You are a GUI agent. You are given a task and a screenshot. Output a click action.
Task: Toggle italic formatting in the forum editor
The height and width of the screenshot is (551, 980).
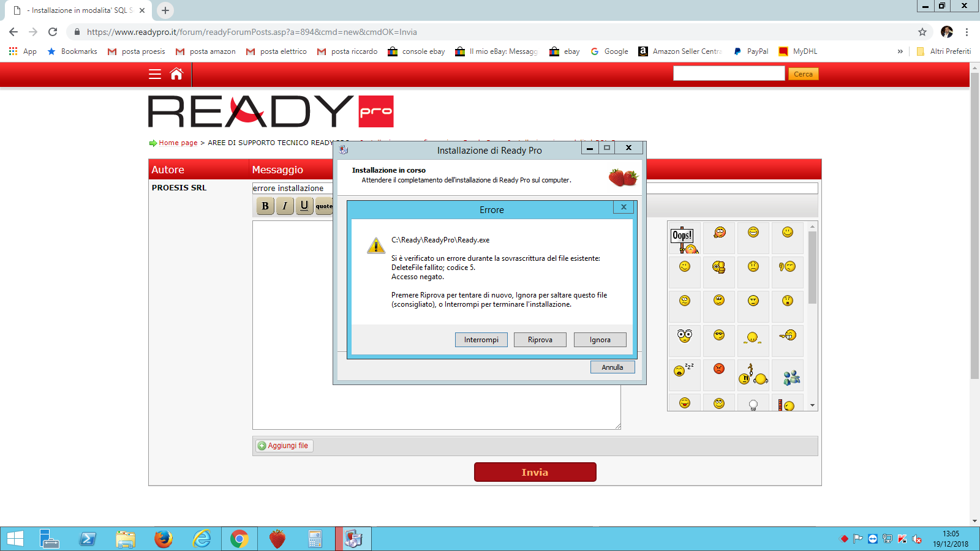285,206
